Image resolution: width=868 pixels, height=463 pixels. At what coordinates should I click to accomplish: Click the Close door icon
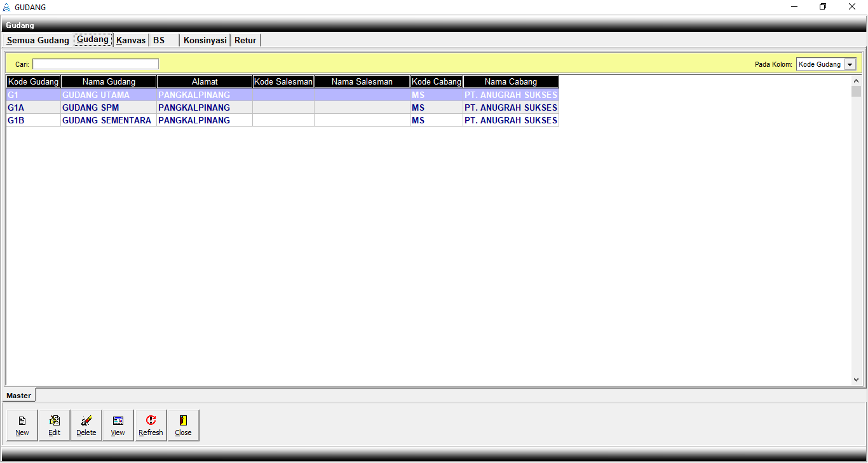[183, 421]
